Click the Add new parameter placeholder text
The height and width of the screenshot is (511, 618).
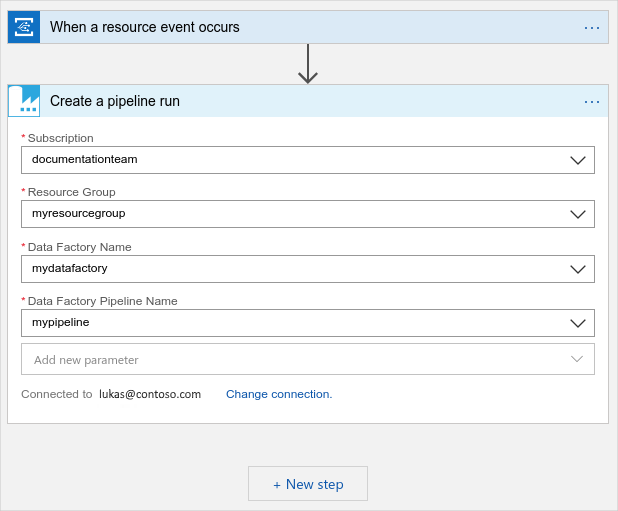click(x=86, y=360)
